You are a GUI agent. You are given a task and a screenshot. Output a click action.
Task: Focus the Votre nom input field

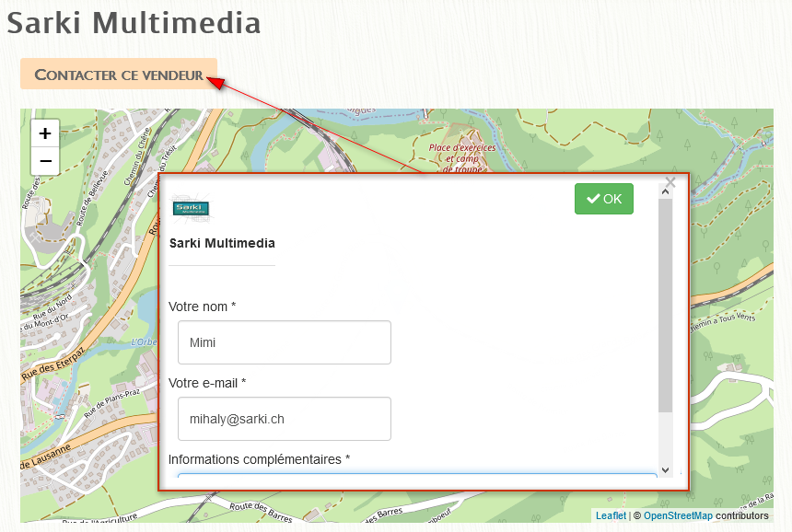pyautogui.click(x=285, y=342)
